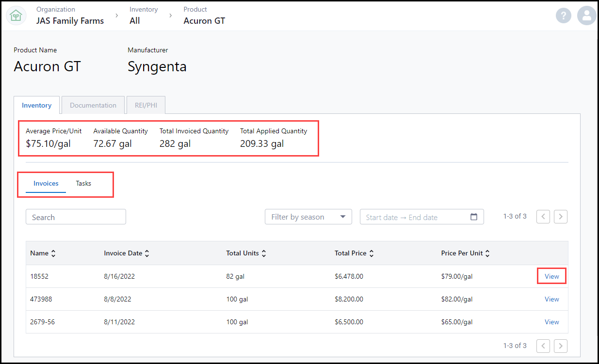View invoice 2679-56
The height and width of the screenshot is (364, 599).
551,322
